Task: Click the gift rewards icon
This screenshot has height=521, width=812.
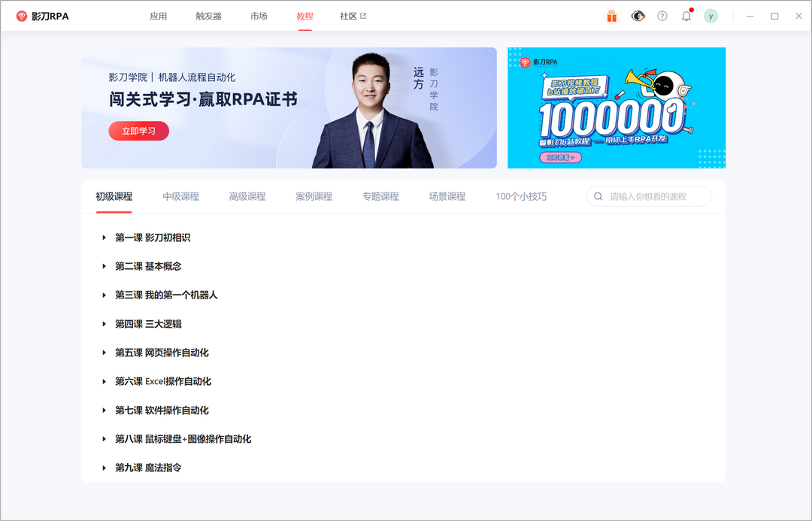Action: pyautogui.click(x=611, y=15)
